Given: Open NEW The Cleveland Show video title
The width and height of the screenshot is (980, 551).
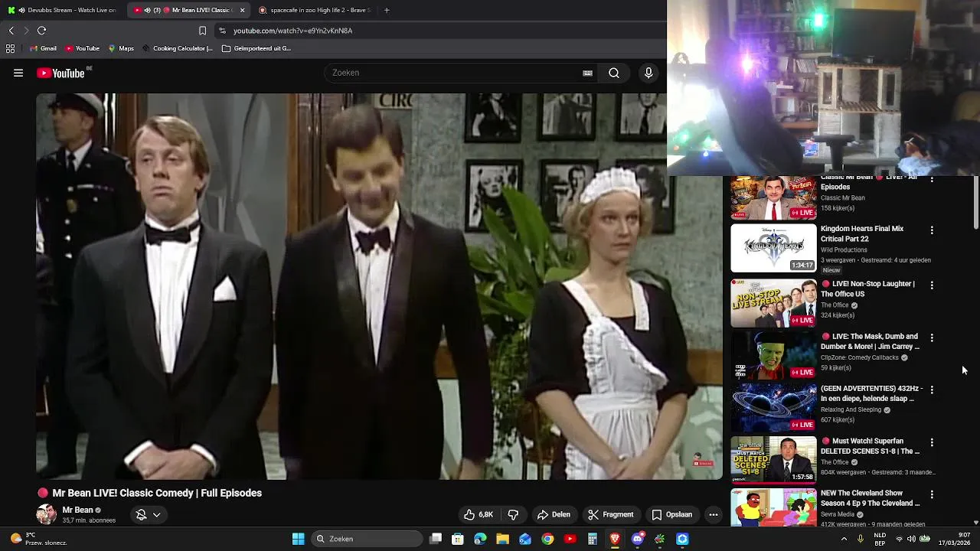Looking at the screenshot, I should pyautogui.click(x=871, y=498).
